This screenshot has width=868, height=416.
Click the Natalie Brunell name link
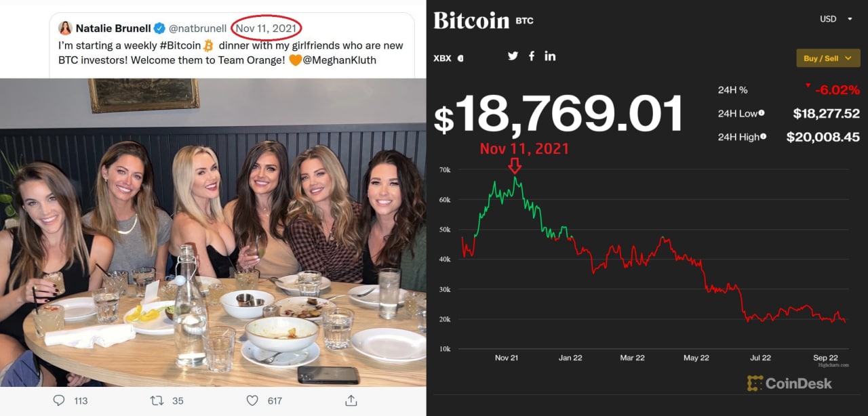(x=113, y=28)
